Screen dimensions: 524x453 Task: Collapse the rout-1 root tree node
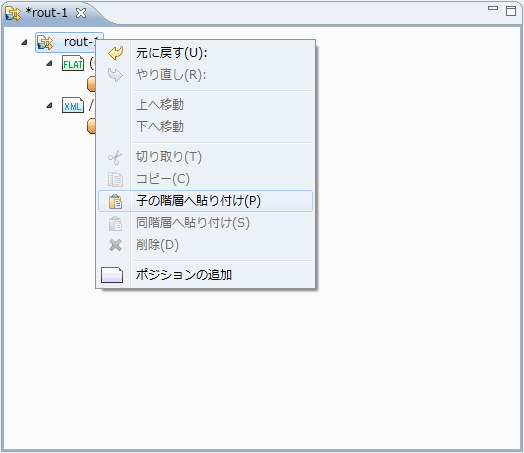coord(24,42)
